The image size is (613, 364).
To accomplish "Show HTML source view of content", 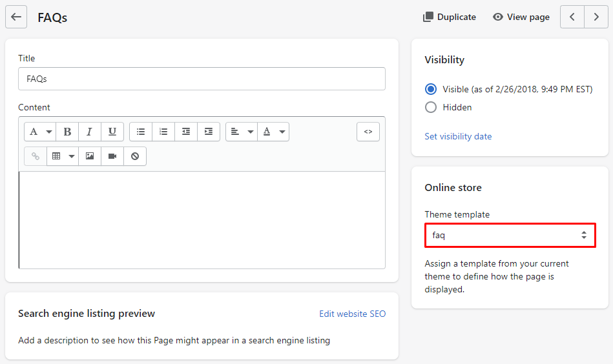I will 368,132.
